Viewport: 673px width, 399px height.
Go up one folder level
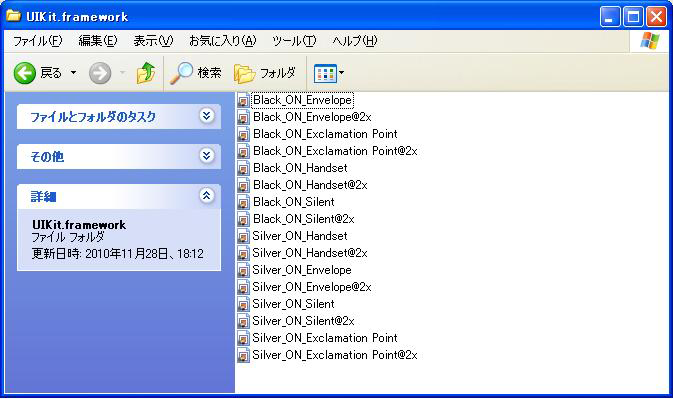146,73
